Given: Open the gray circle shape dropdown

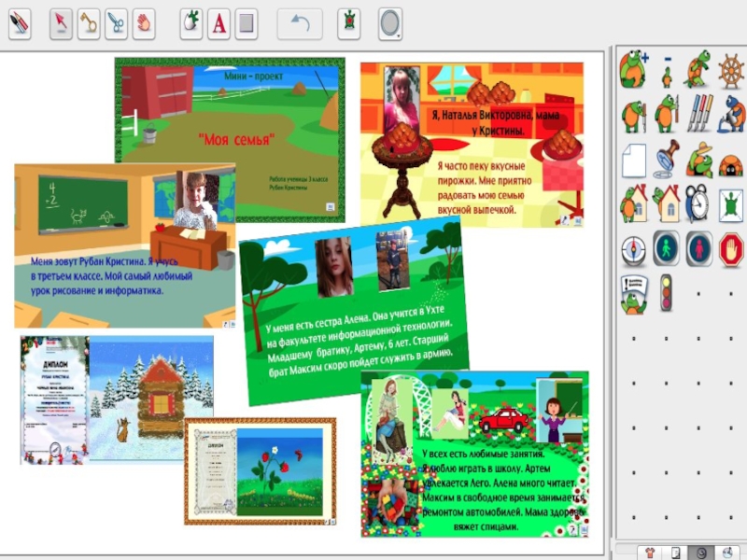Looking at the screenshot, I should coord(390,23).
